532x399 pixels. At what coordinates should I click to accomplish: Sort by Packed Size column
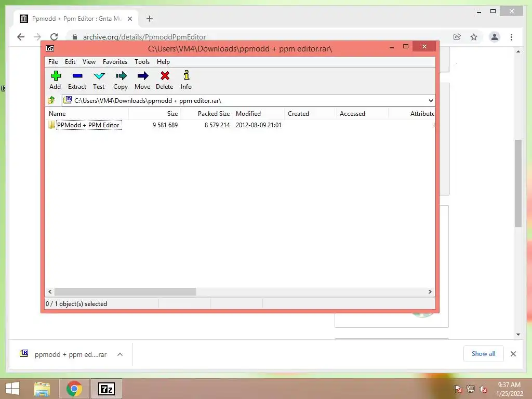click(x=206, y=114)
